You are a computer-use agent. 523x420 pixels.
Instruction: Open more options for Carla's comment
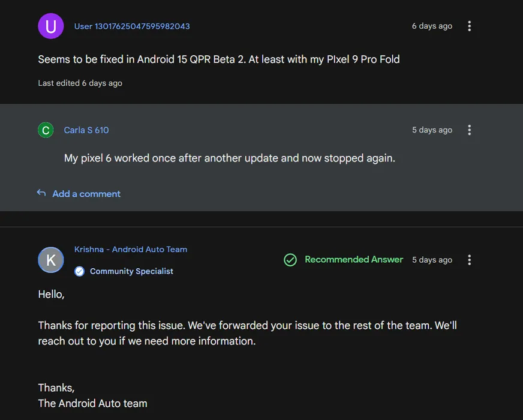469,130
